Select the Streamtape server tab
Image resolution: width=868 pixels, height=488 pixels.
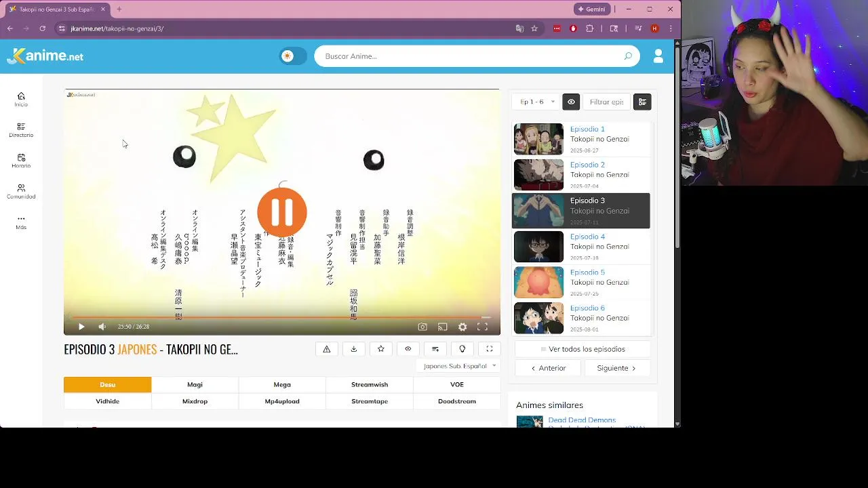pos(370,401)
